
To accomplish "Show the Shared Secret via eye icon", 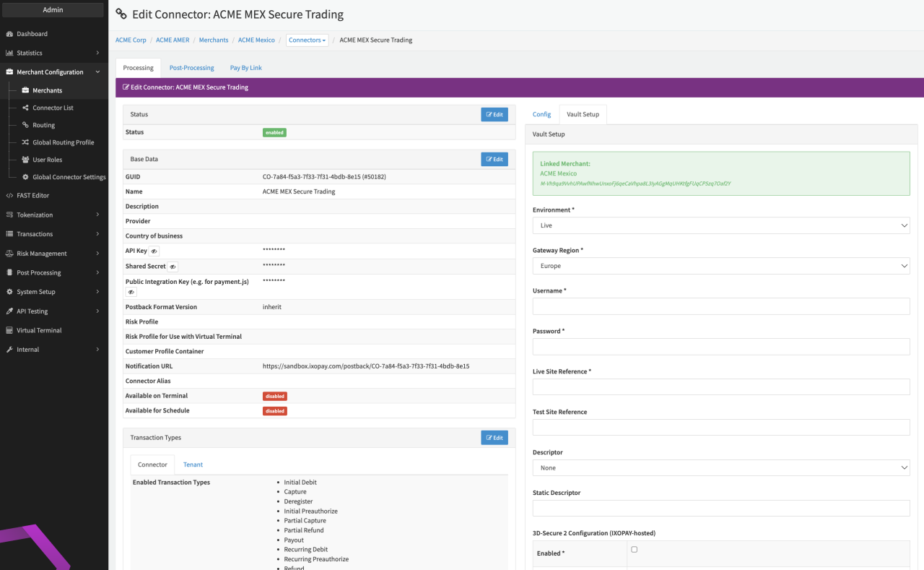I will (172, 267).
